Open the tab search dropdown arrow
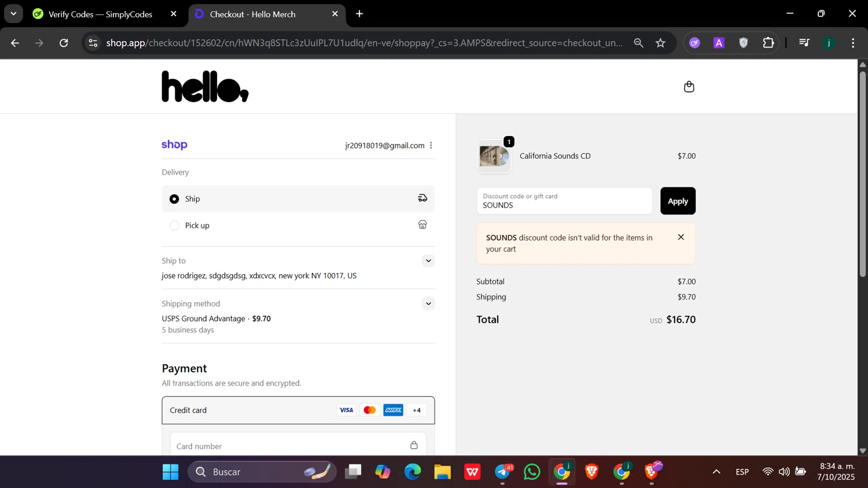This screenshot has height=488, width=868. [13, 14]
